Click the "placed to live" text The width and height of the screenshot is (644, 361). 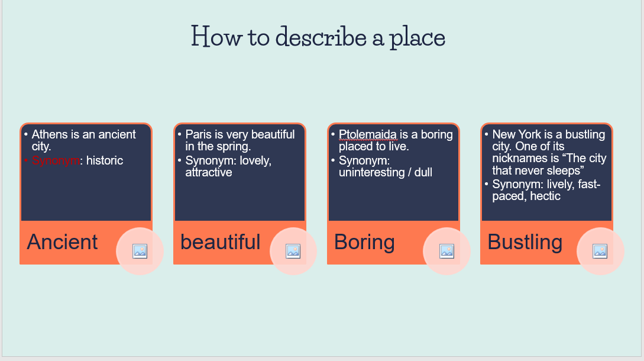374,146
